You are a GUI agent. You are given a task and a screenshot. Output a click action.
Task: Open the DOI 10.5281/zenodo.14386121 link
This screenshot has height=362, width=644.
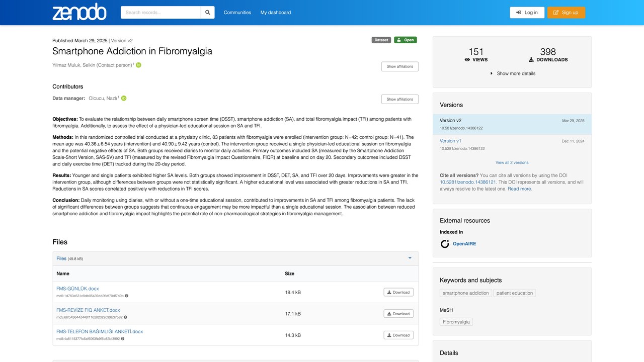coord(468,182)
